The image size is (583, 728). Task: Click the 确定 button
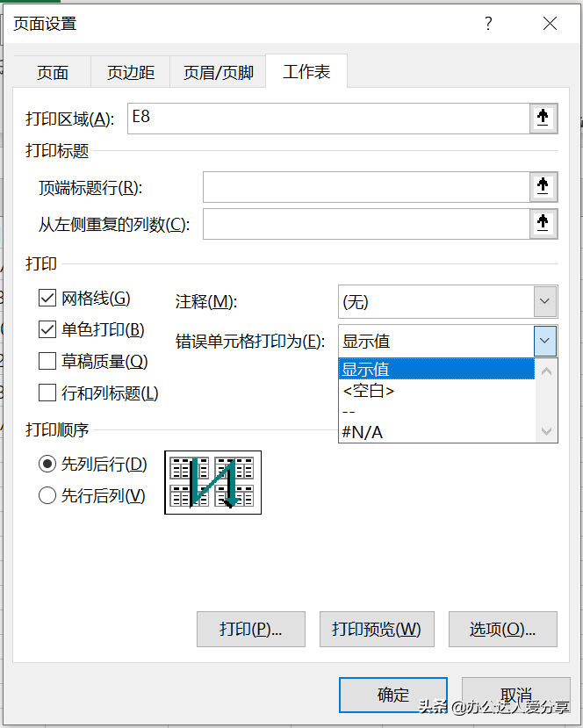point(392,696)
